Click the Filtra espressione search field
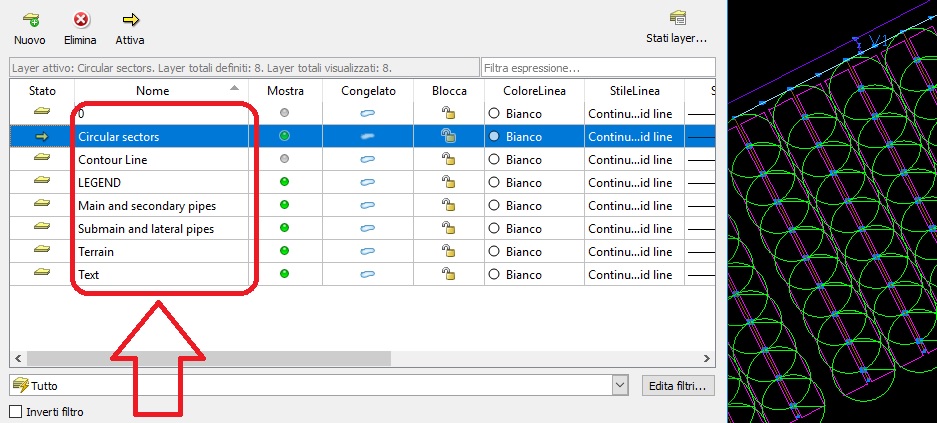The height and width of the screenshot is (423, 937). 597,68
